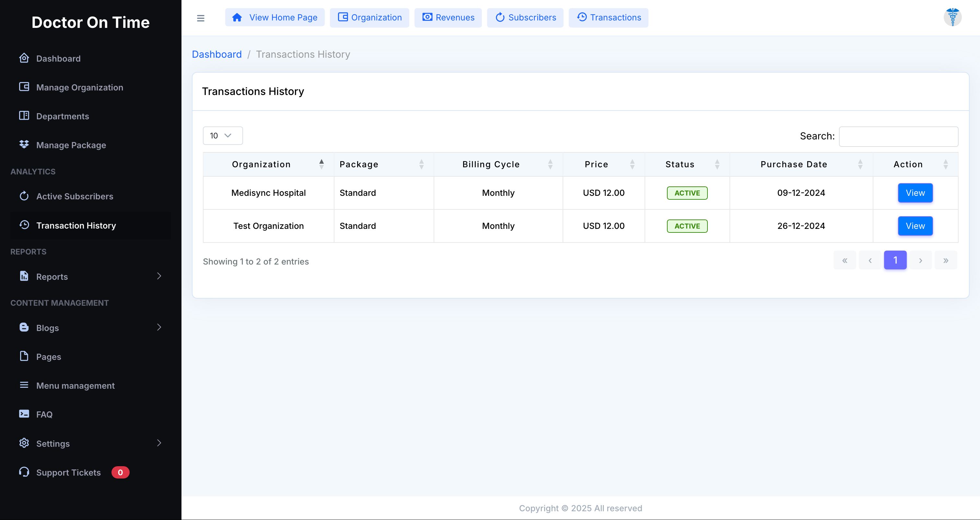Click the Dashboard home icon in sidebar
Viewport: 980px width, 520px height.
24,58
